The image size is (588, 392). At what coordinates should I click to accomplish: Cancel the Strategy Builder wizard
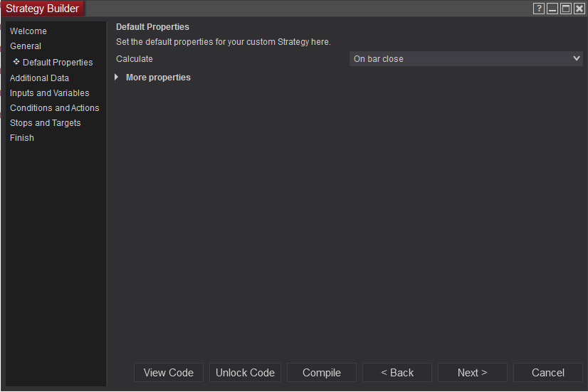coord(548,373)
